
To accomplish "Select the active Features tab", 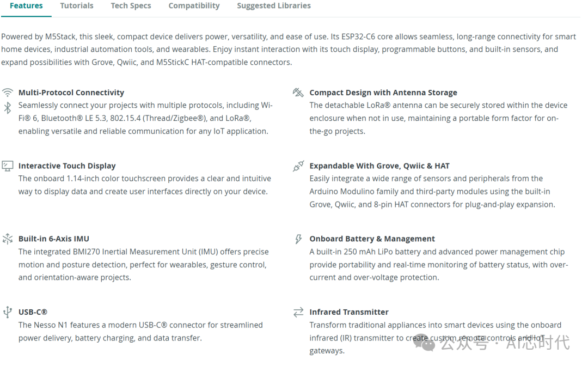I will (26, 5).
